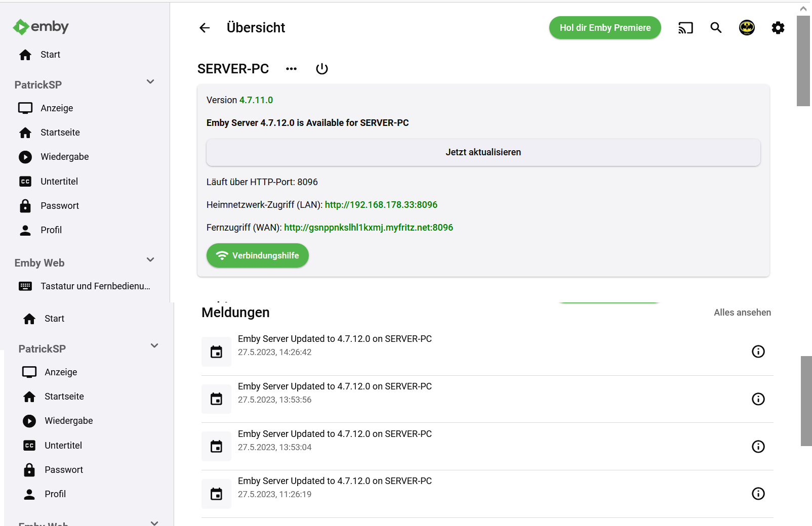
Task: Click the calendar icon of the 11:26:19 entry
Action: click(x=217, y=494)
